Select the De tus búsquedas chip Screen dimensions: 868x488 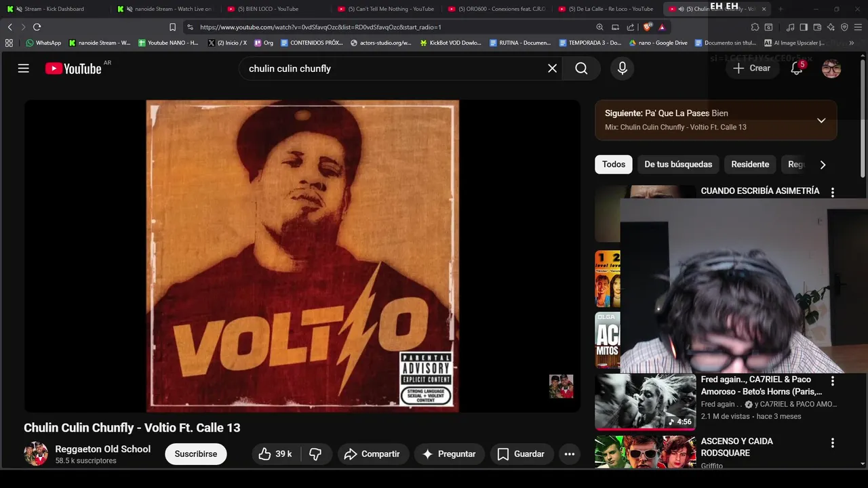click(x=678, y=165)
